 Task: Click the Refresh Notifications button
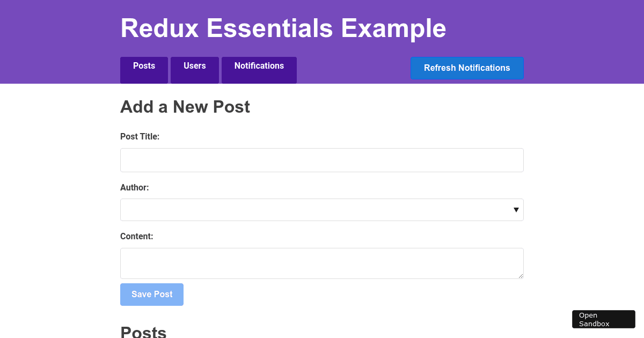tap(467, 68)
